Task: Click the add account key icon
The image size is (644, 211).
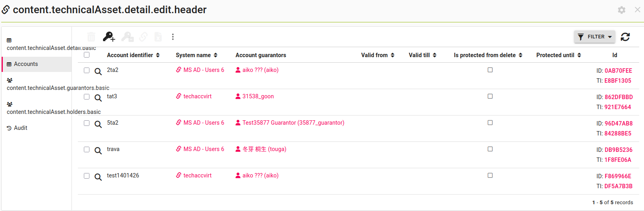Action: tap(109, 37)
